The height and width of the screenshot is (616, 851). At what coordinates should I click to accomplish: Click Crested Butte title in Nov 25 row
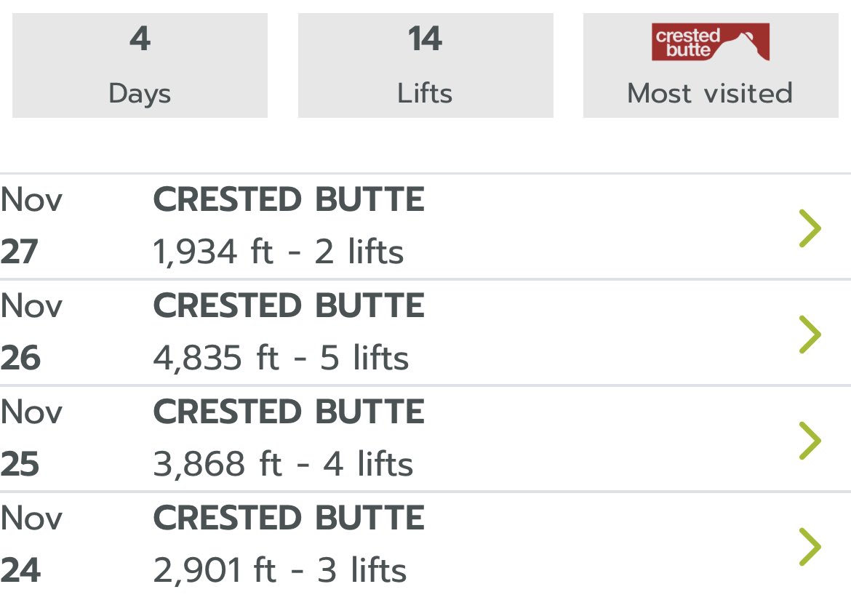click(x=289, y=412)
